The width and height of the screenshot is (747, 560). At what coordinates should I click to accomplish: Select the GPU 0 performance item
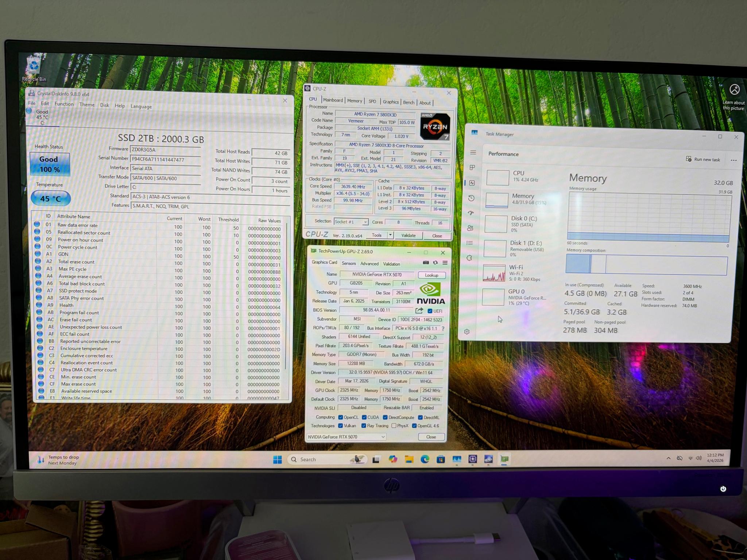tap(515, 297)
